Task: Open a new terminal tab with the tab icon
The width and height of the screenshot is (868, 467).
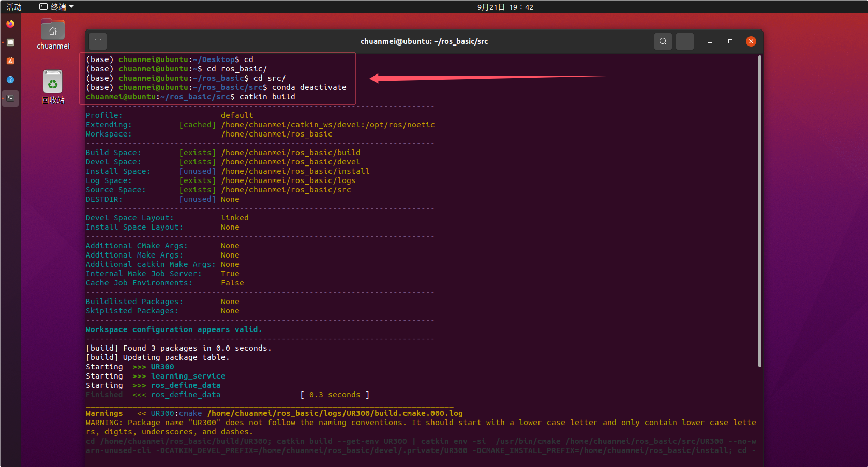Action: (98, 41)
